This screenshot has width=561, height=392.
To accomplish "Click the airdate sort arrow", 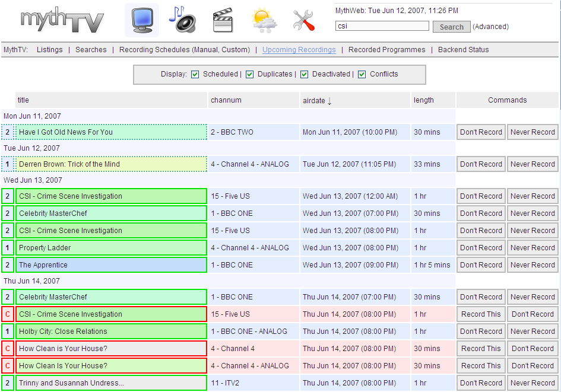I will tap(329, 101).
